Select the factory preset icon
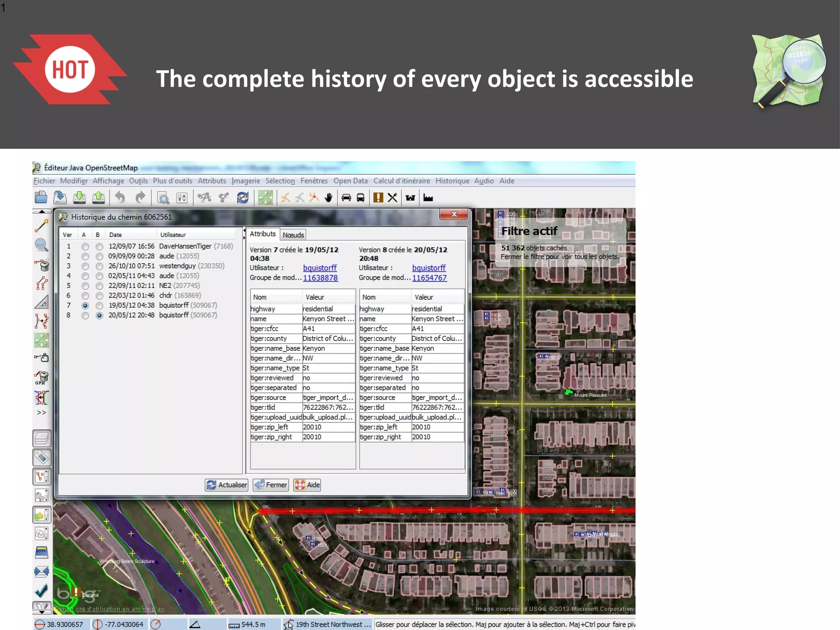840x630 pixels. [x=428, y=198]
